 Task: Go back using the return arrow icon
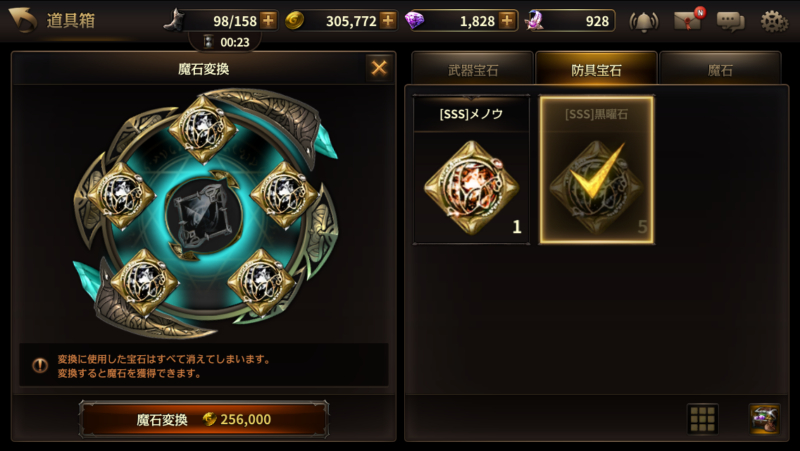tap(22, 20)
